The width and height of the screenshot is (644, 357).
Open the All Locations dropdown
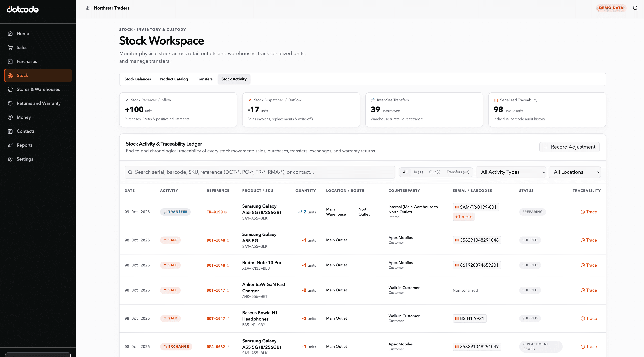575,172
